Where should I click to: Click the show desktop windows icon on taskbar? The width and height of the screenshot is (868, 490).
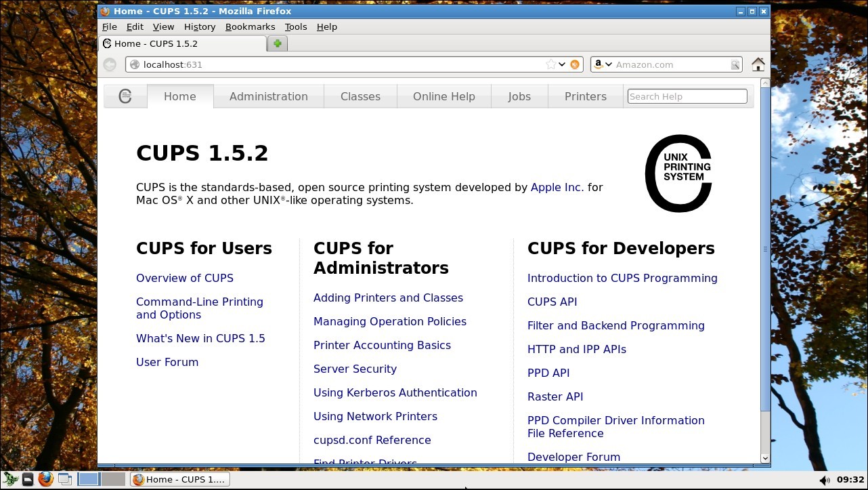65,480
